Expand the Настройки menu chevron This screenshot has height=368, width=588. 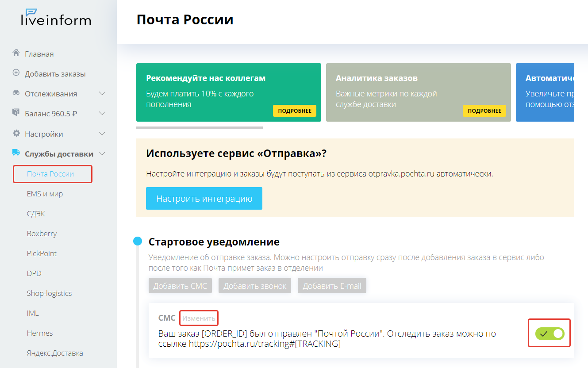click(102, 134)
